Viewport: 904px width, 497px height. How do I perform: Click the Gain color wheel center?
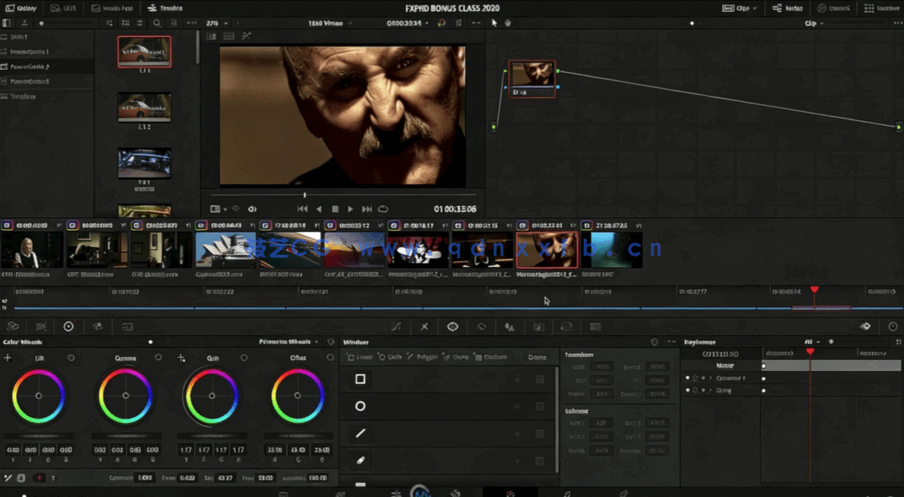tap(212, 396)
